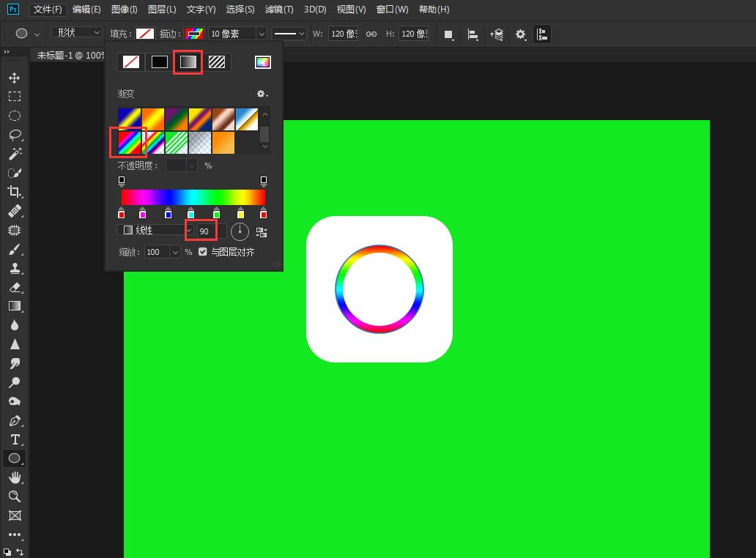Screen dimensions: 756x558
Task: Expand the linear gradient style dropdown
Action: click(x=188, y=231)
